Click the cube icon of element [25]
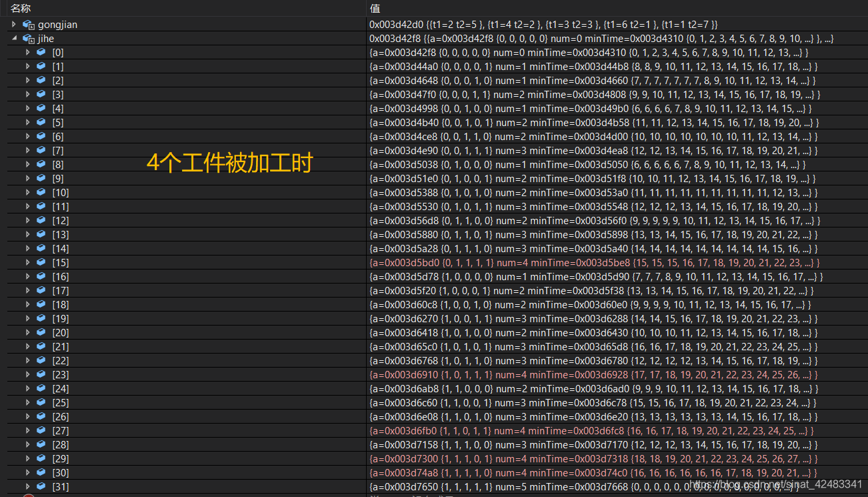This screenshot has height=497, width=868. pos(41,402)
